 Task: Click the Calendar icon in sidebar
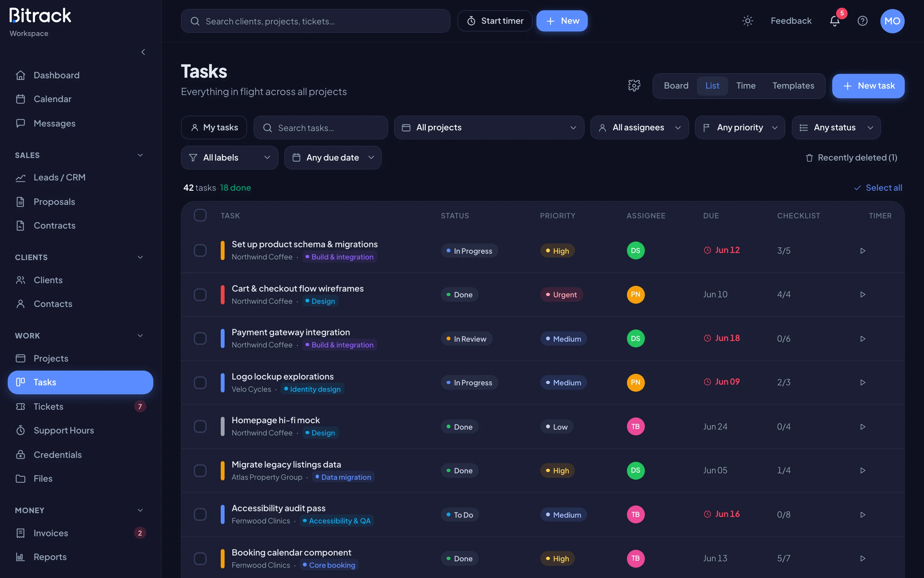point(21,99)
